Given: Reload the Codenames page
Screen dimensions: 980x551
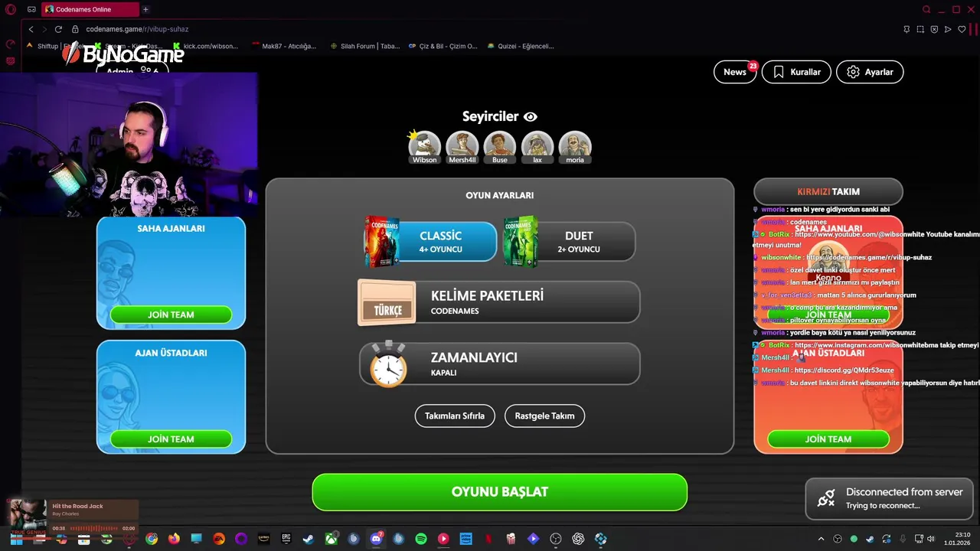Looking at the screenshot, I should click(58, 29).
